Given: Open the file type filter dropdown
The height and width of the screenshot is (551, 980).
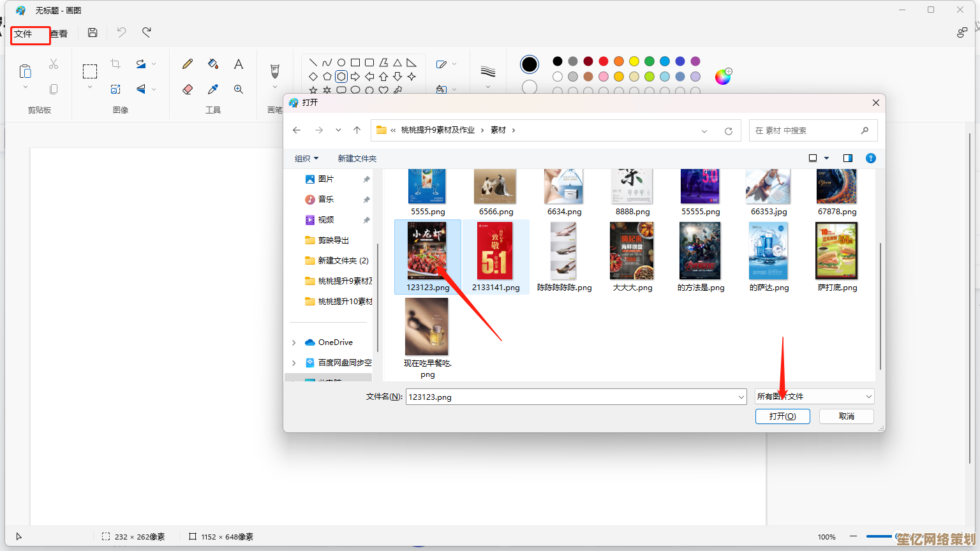Looking at the screenshot, I should (814, 397).
